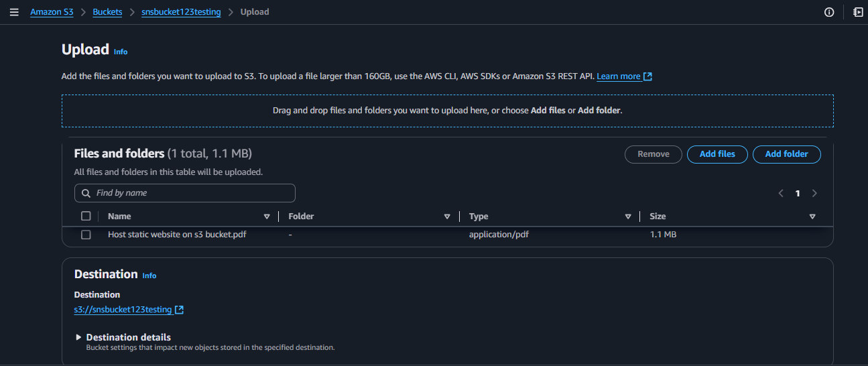
Task: Open Buckets breadcrumb link
Action: pyautogui.click(x=107, y=12)
